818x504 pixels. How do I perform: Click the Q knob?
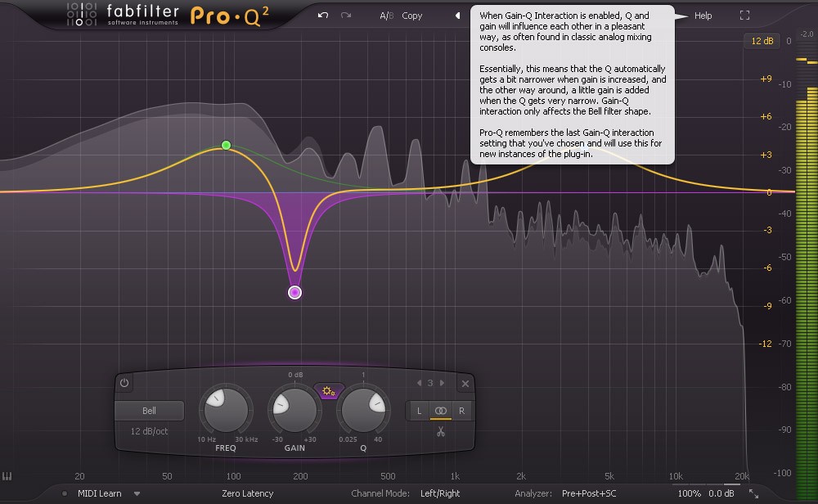[x=364, y=410]
